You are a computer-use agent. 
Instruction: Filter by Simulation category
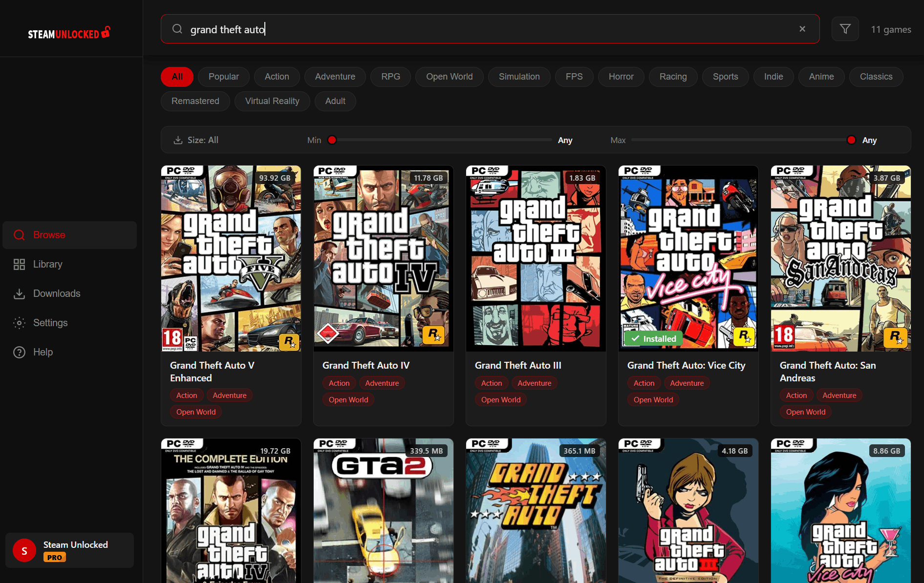coord(519,77)
